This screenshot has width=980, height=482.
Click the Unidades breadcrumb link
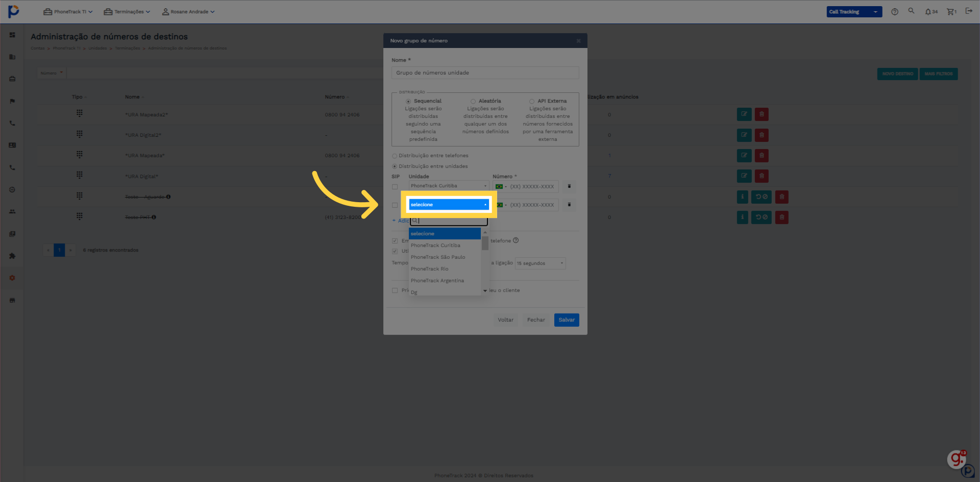click(x=97, y=49)
